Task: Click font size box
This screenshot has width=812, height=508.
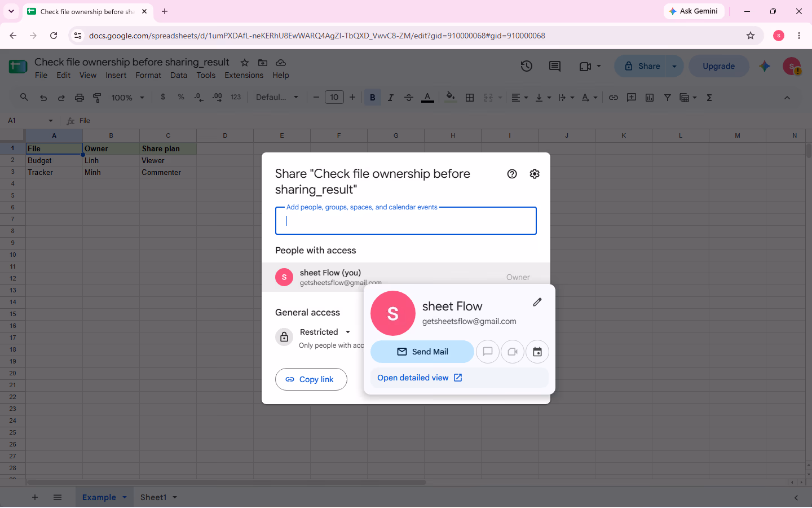Action: pyautogui.click(x=334, y=97)
